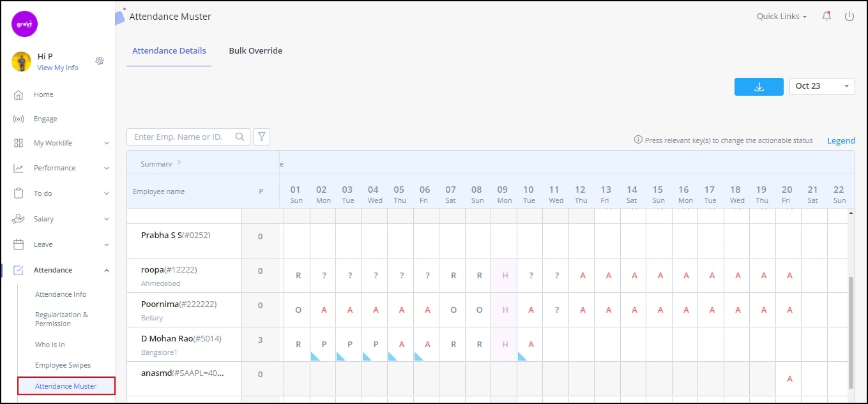Click the P column header

(x=261, y=191)
